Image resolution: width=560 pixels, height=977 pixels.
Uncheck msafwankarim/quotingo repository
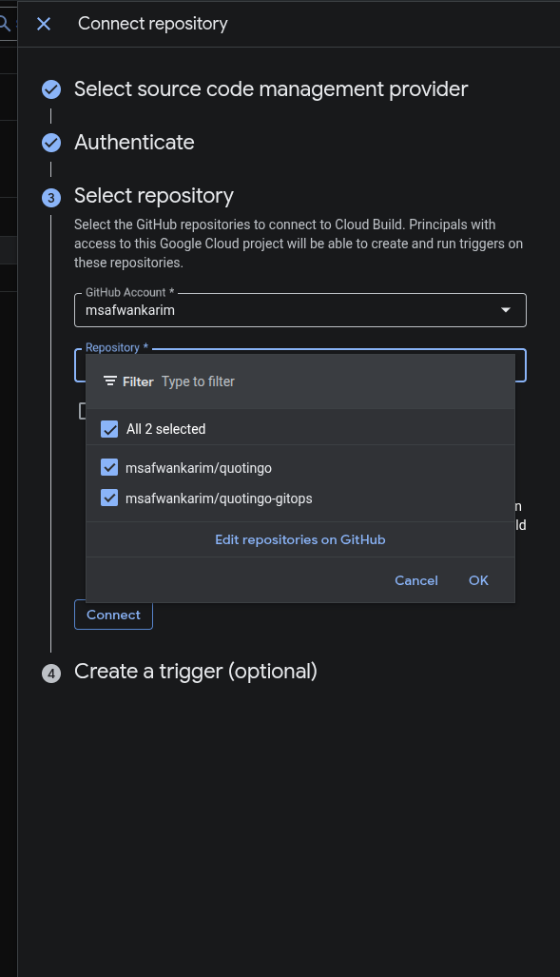tap(109, 467)
